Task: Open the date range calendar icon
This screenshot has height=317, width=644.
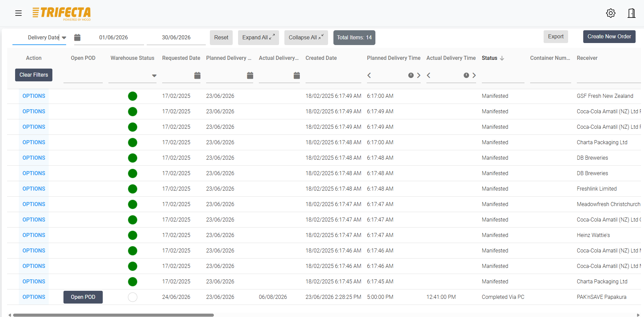Action: 77,37
